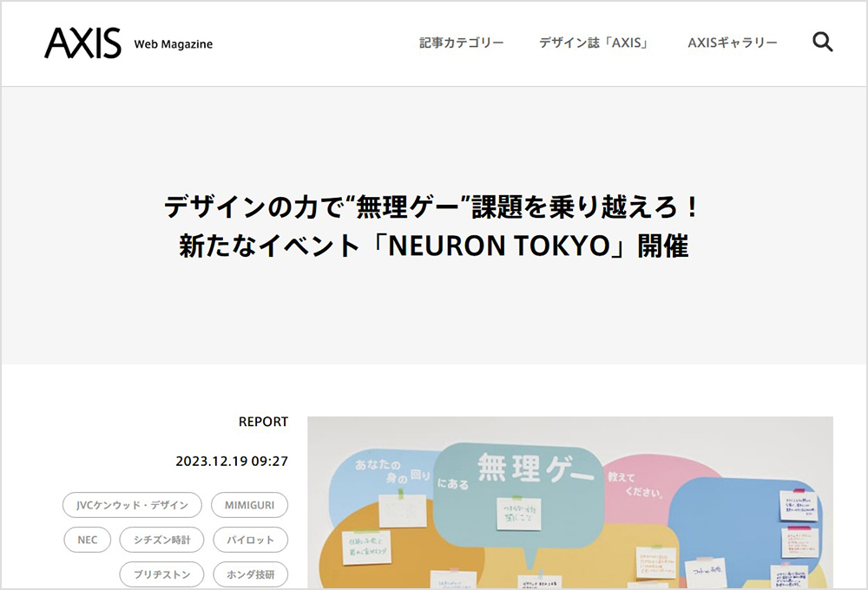The image size is (868, 590).
Task: Click the Web Magazine label beside logo
Action: [173, 44]
